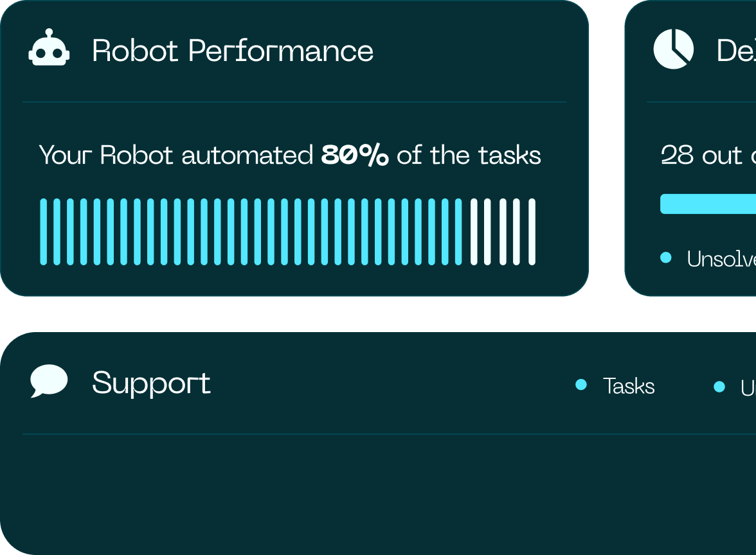The height and width of the screenshot is (555, 756).
Task: Click the Support speech bubble icon
Action: coord(49,381)
